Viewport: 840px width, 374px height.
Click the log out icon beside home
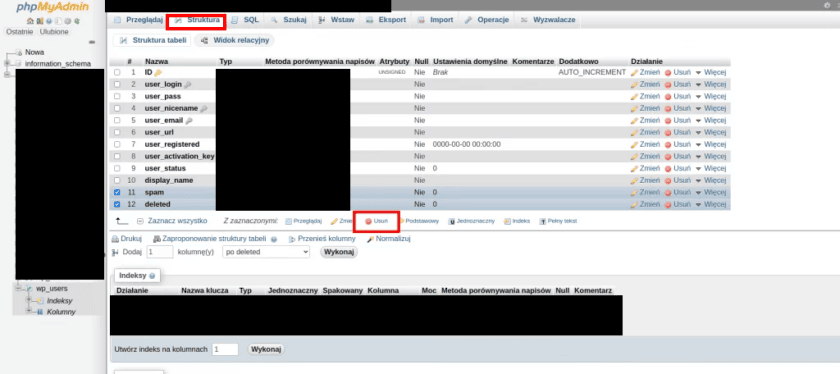[x=40, y=21]
